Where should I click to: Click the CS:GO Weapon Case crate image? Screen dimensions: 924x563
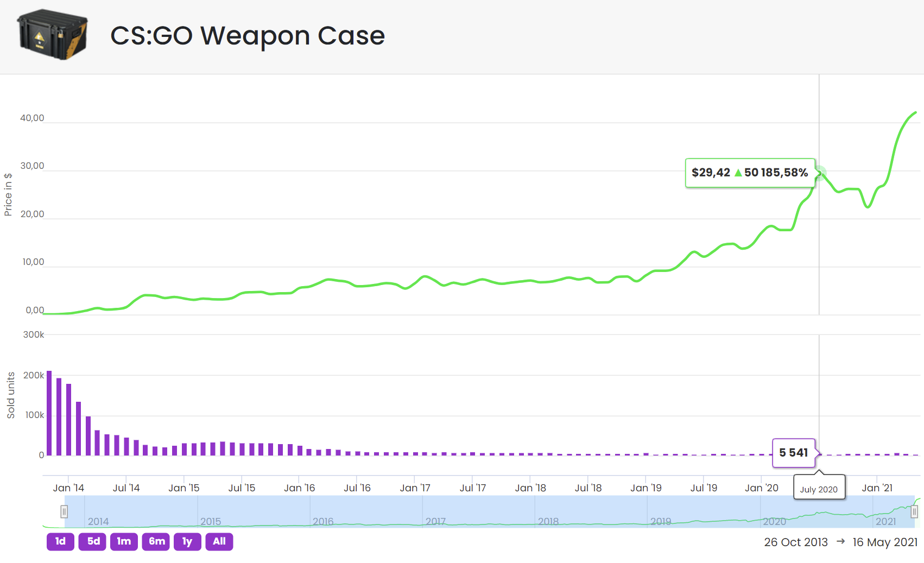point(53,35)
